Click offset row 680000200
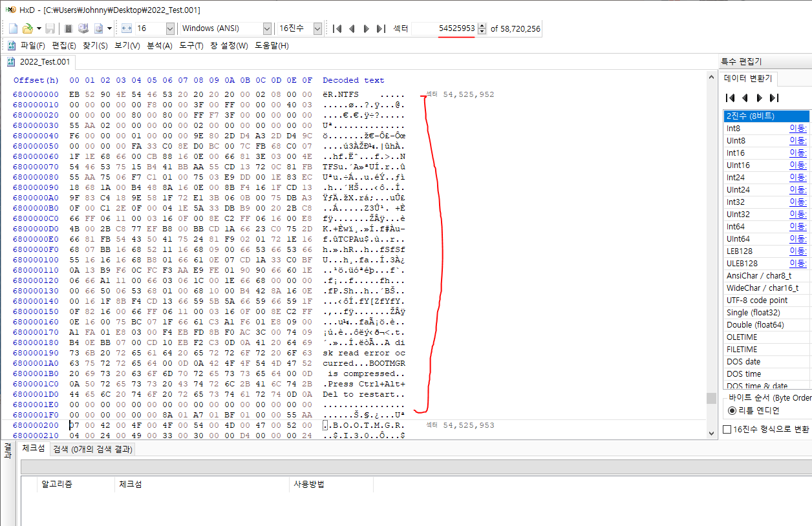 tap(36, 425)
